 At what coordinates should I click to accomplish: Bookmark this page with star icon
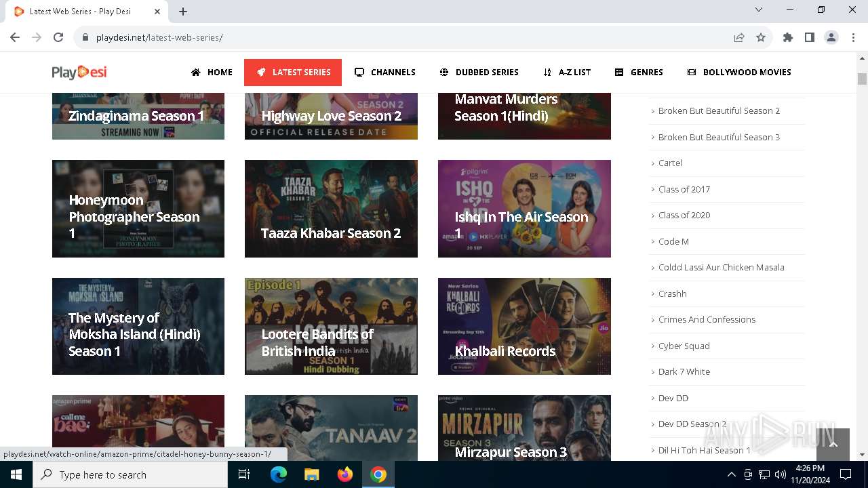coord(761,37)
